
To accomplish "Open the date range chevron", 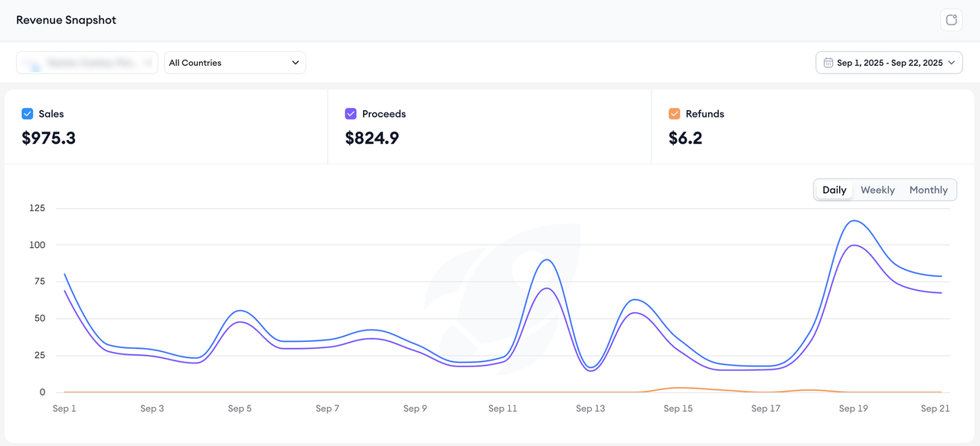I will point(952,63).
